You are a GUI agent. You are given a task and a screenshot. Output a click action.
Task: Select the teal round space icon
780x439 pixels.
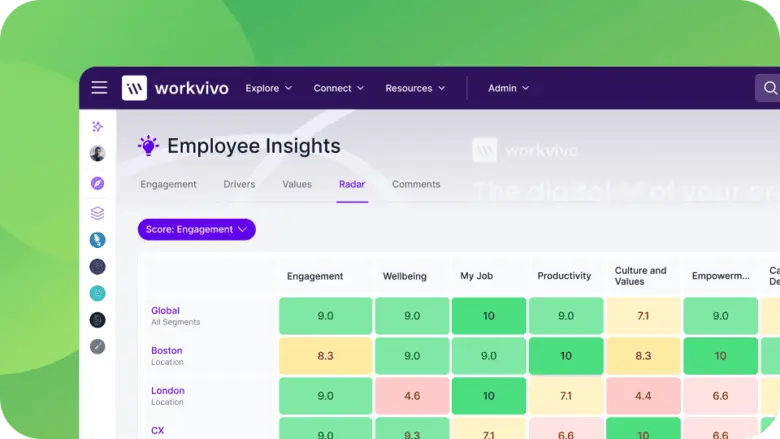(98, 293)
